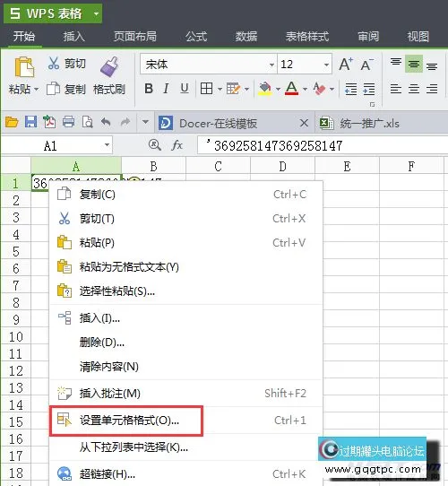This screenshot has height=486, width=448.
Task: Choose 超链接(H)... in context menu
Action: pyautogui.click(x=185, y=474)
